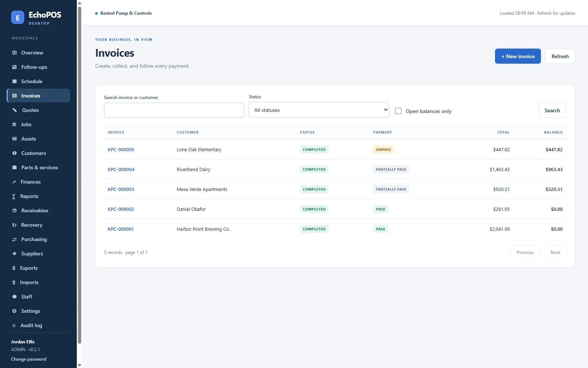Open the Imports page

[x=38, y=282]
